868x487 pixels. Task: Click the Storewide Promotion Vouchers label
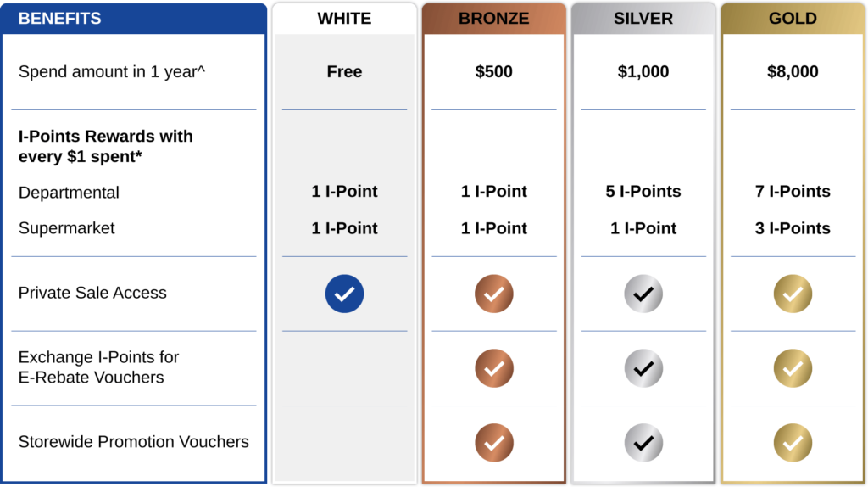click(134, 442)
